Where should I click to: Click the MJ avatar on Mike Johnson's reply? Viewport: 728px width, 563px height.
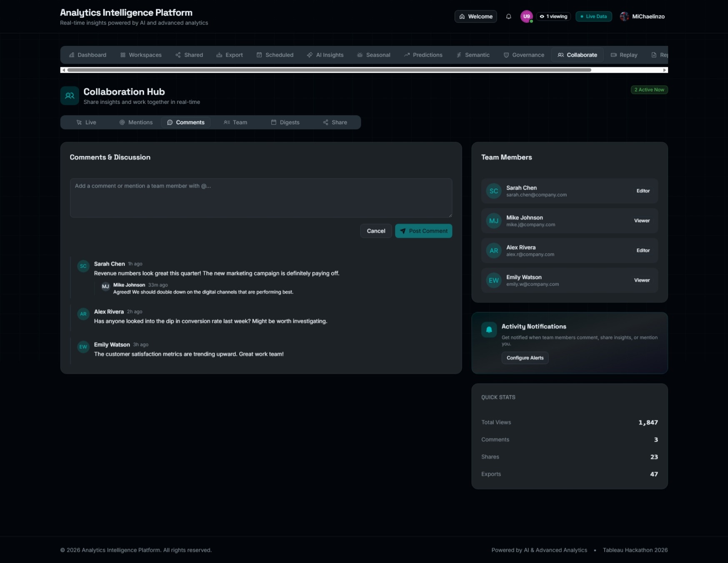(x=105, y=287)
